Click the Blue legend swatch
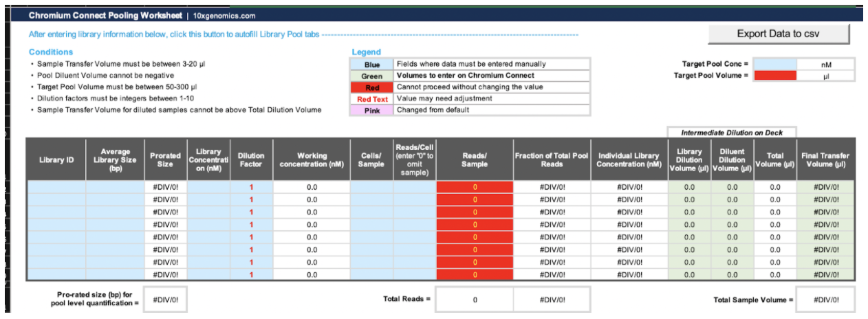Image resolution: width=868 pixels, height=319 pixels. pyautogui.click(x=372, y=64)
